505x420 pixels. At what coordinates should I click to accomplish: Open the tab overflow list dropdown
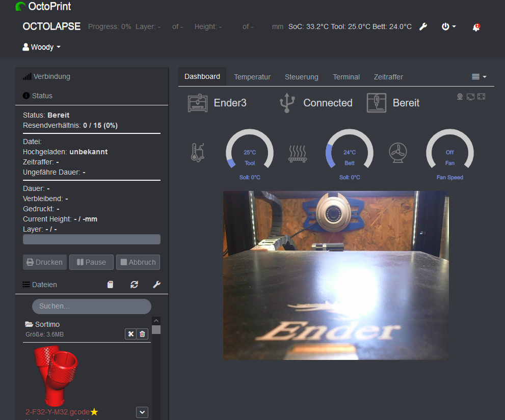click(479, 76)
